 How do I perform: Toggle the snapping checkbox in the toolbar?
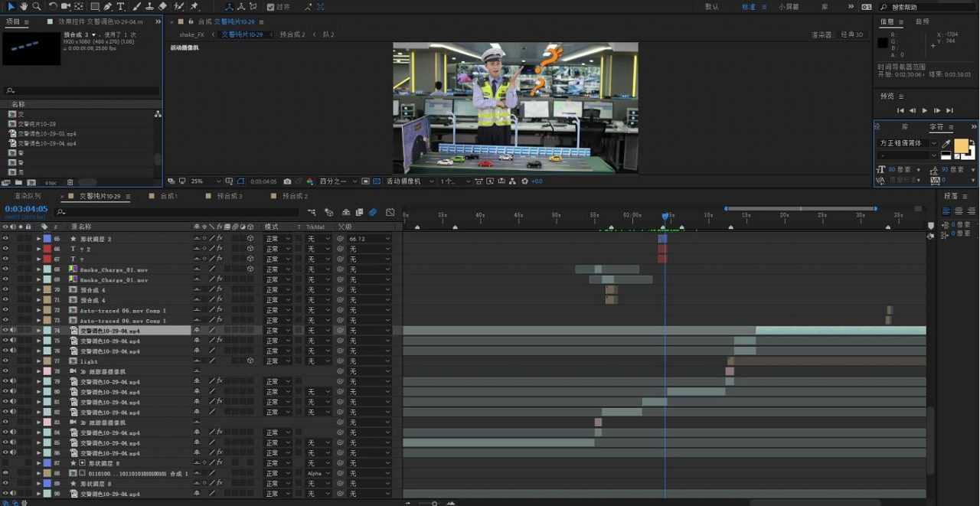(270, 7)
